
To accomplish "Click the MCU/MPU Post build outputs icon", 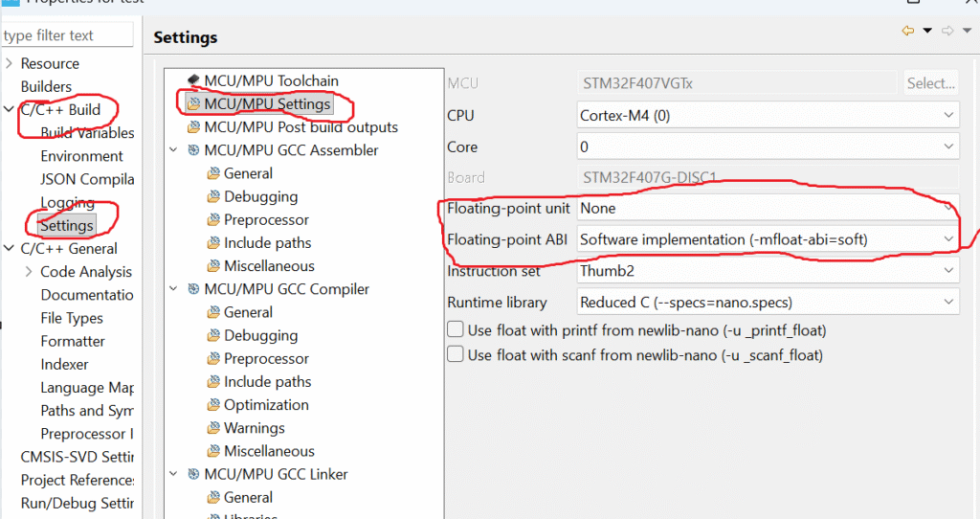I will click(x=193, y=127).
